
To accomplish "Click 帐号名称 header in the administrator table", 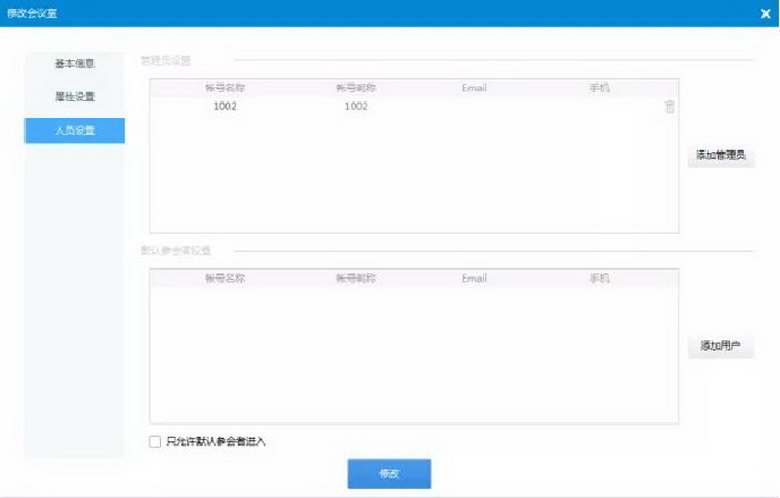I will [x=225, y=88].
